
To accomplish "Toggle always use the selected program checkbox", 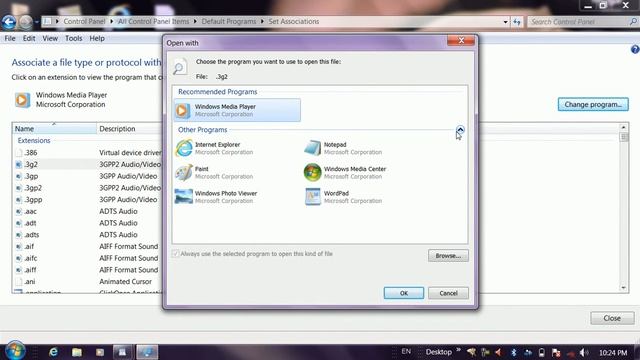I will pyautogui.click(x=176, y=254).
